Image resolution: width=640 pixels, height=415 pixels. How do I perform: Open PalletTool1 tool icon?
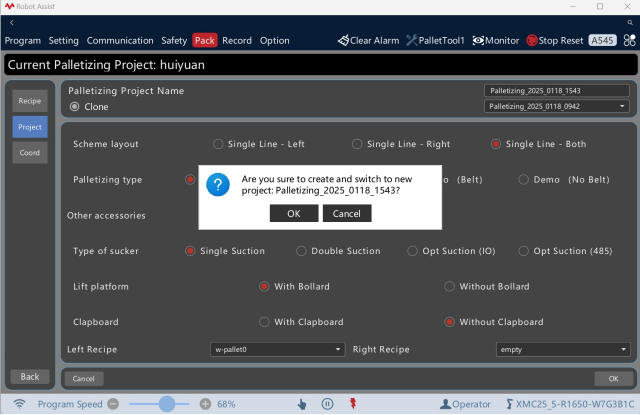pos(412,40)
